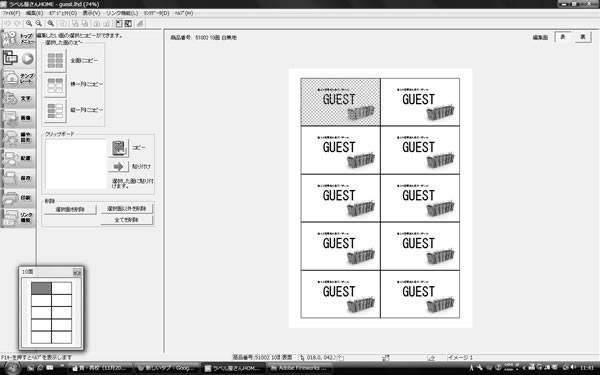Viewport: 600px width, 375px height.
Task: Open the HOME top menu sidebar icon
Action: [18, 39]
